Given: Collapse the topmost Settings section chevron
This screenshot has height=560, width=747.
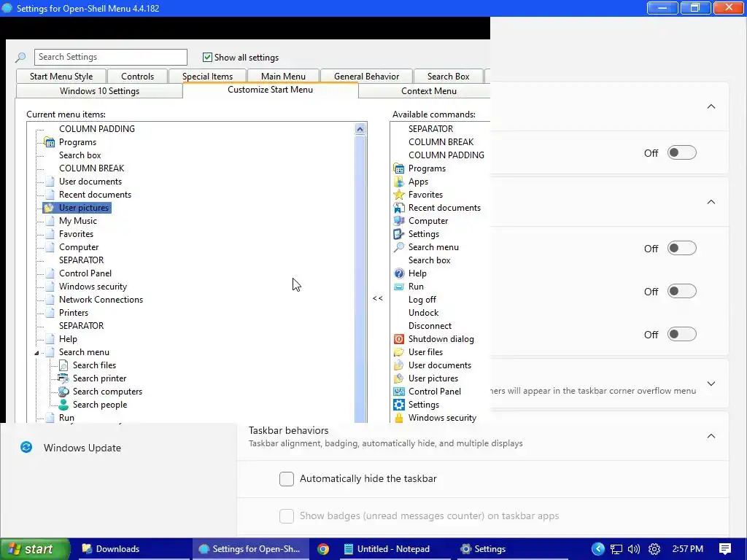Looking at the screenshot, I should point(711,106).
